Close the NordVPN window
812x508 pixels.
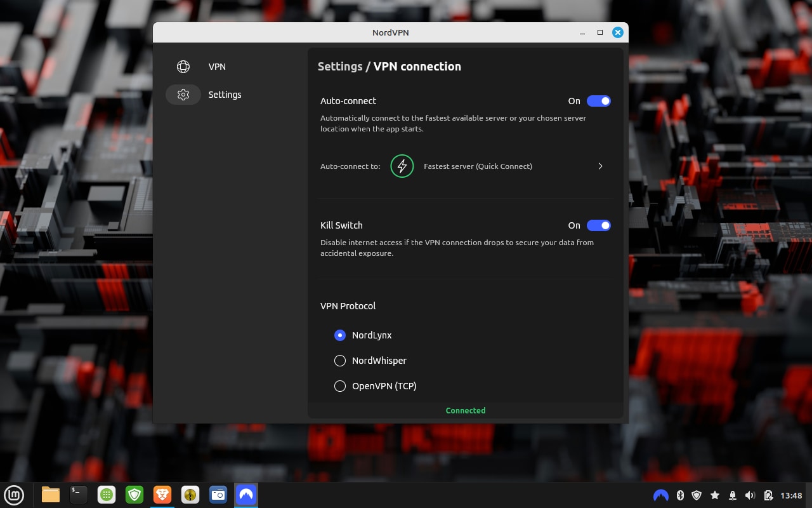pyautogui.click(x=618, y=32)
